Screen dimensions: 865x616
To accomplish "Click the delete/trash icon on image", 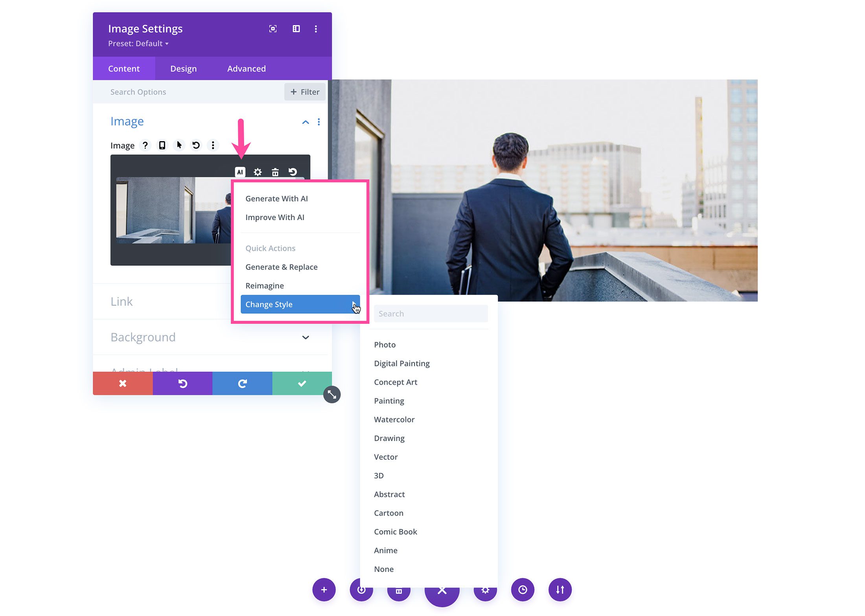I will (x=276, y=171).
